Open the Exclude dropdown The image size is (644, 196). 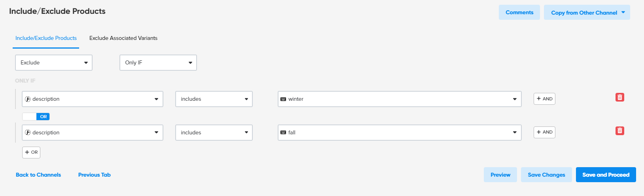pos(54,62)
